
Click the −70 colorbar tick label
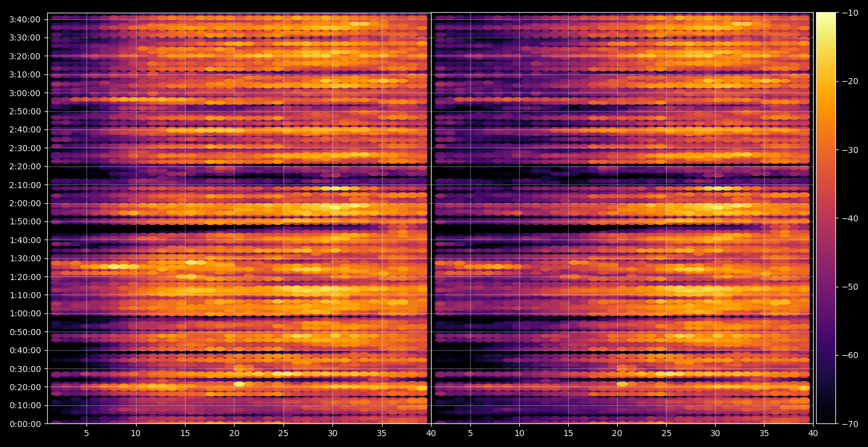(849, 423)
